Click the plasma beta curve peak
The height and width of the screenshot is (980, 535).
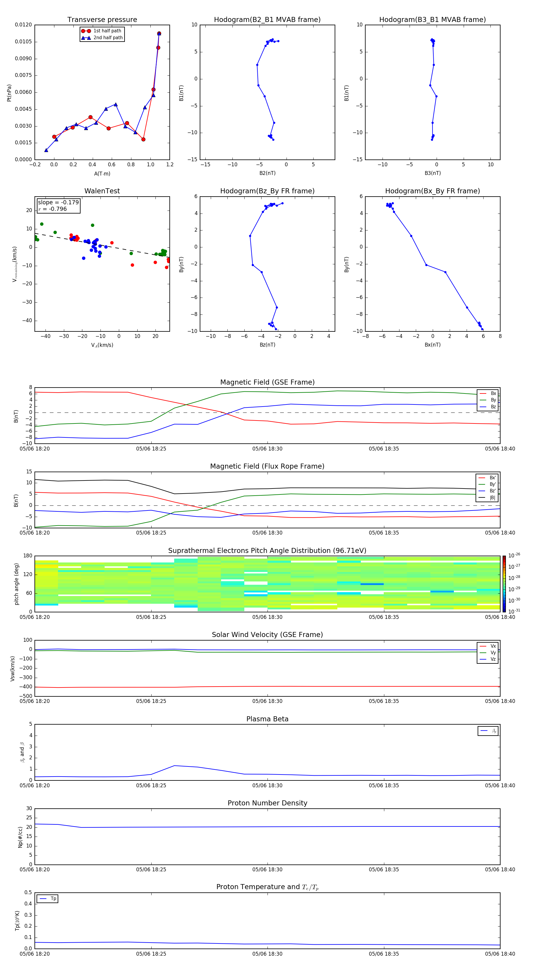[174, 766]
